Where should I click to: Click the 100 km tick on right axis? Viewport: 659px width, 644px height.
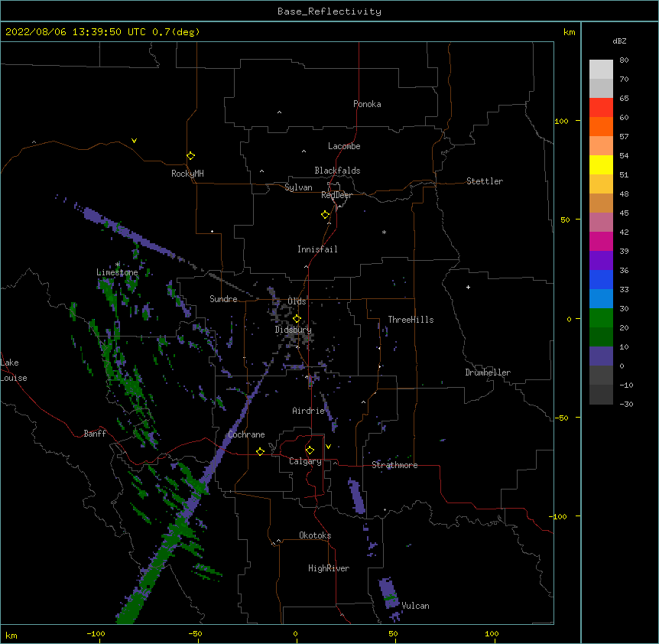point(561,121)
